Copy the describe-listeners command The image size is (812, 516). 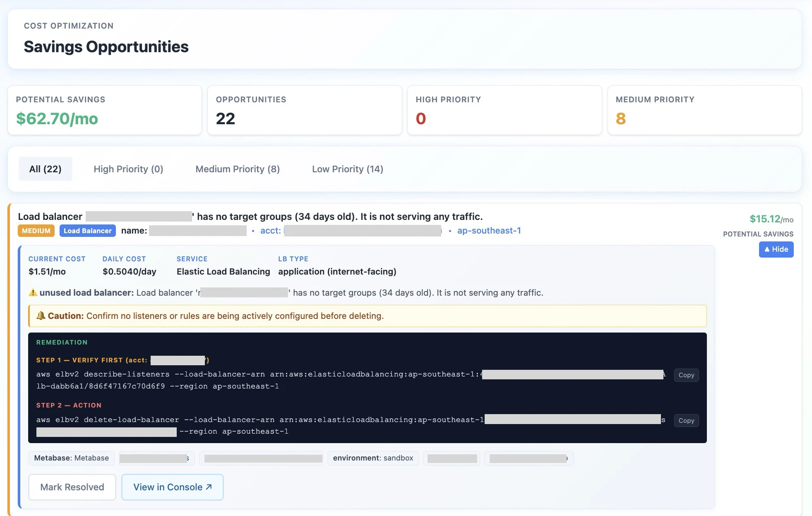[x=686, y=375]
